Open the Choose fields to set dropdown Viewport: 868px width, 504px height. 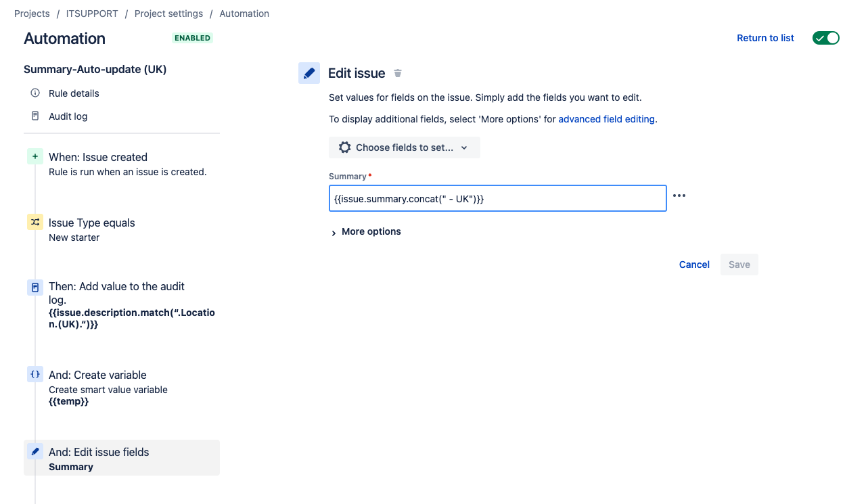tap(405, 147)
